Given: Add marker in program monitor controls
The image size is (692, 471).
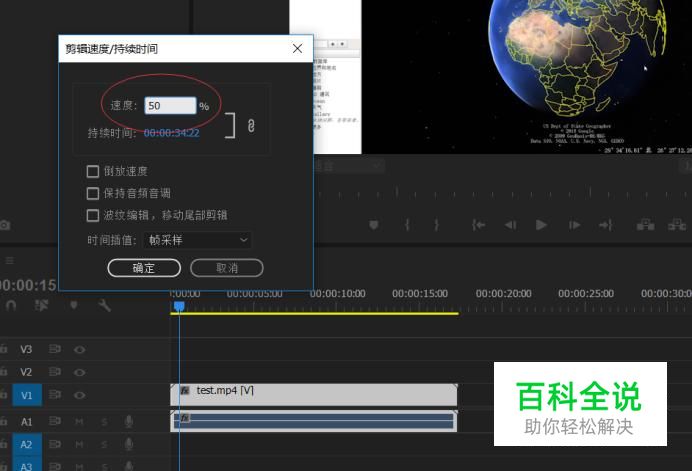Looking at the screenshot, I should tap(374, 225).
